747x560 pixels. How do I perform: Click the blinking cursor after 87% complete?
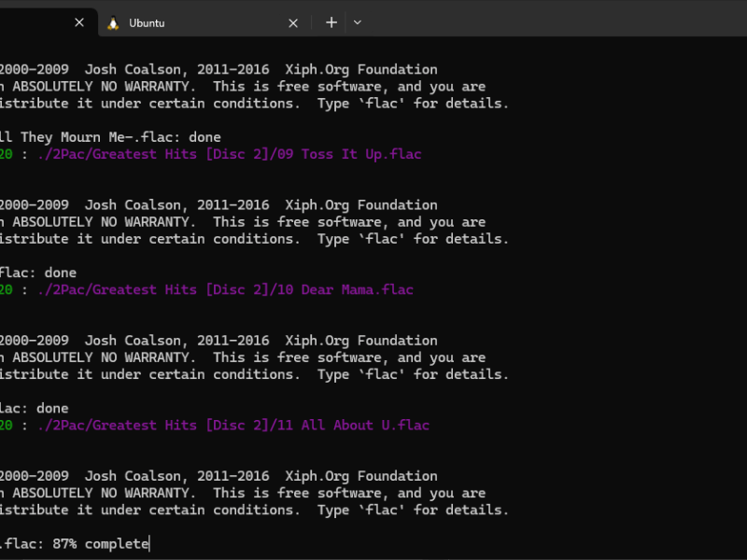[149, 543]
